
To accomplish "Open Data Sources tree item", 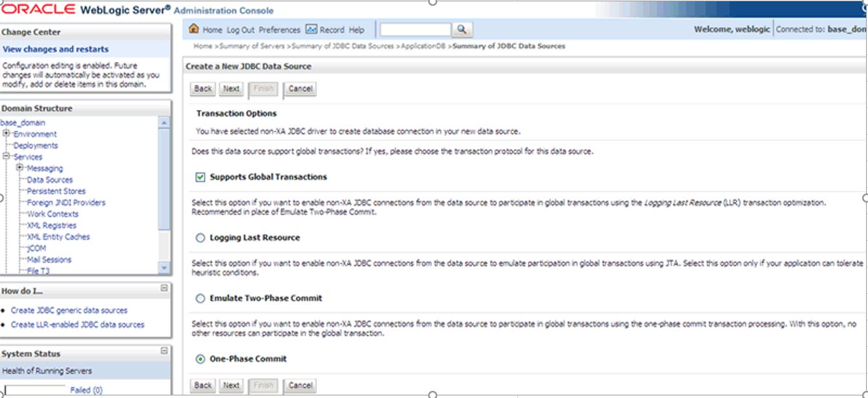I will coord(50,180).
